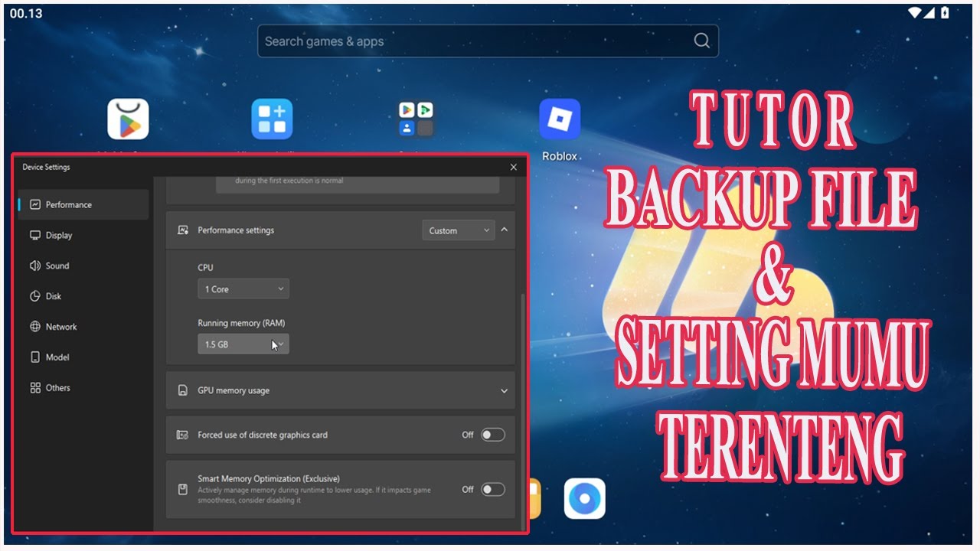Open the system apps folder icon
980x551 pixels.
[416, 119]
